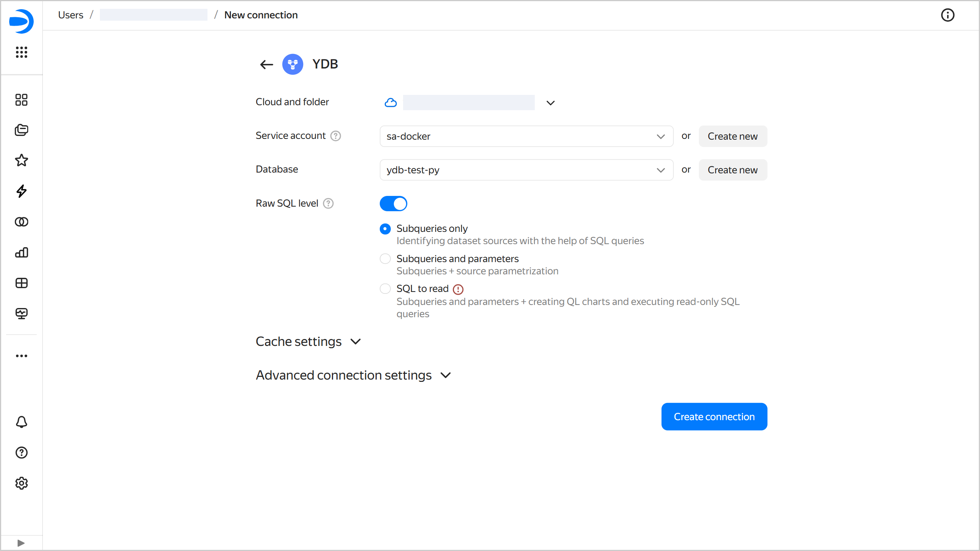Create new database button
This screenshot has width=980, height=551.
tap(733, 170)
